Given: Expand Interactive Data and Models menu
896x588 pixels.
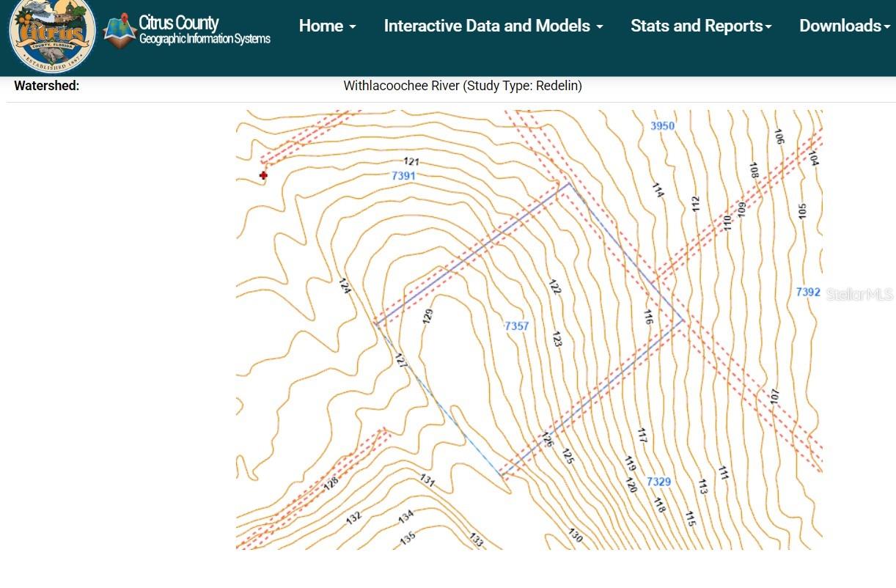Looking at the screenshot, I should pyautogui.click(x=493, y=26).
